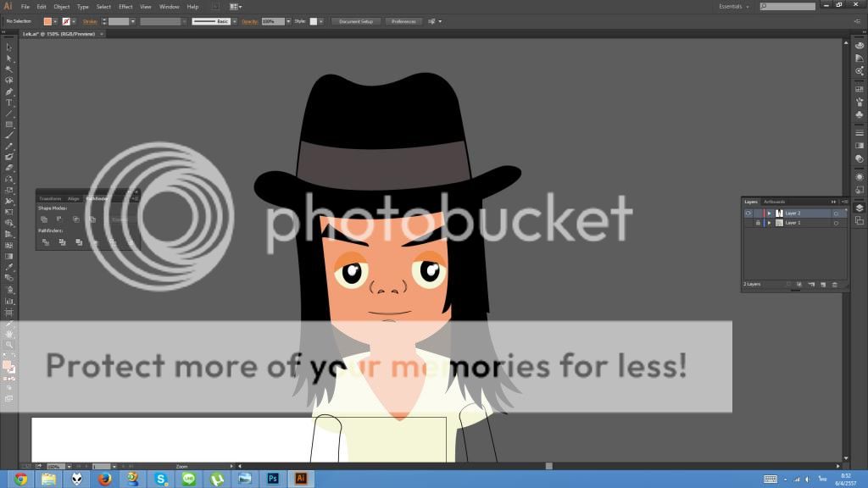Click the Unite shape mode icon

44,219
